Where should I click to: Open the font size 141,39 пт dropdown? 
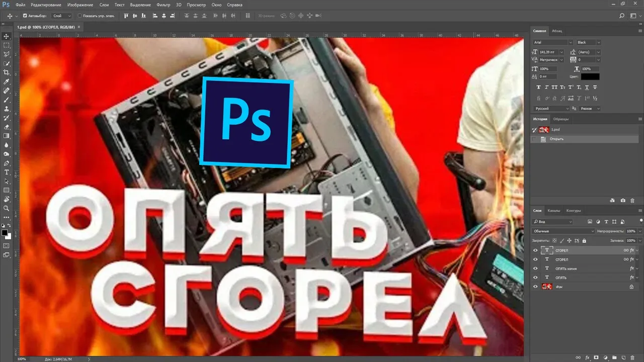562,52
